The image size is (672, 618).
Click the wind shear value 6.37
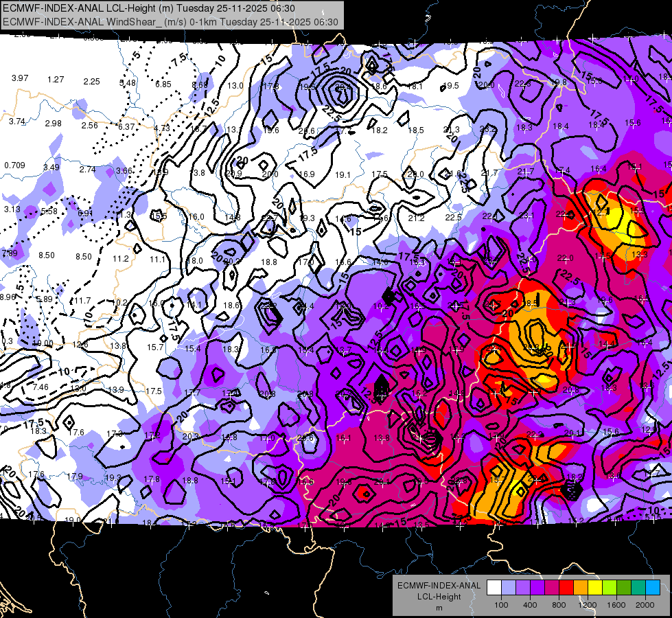[x=126, y=127]
